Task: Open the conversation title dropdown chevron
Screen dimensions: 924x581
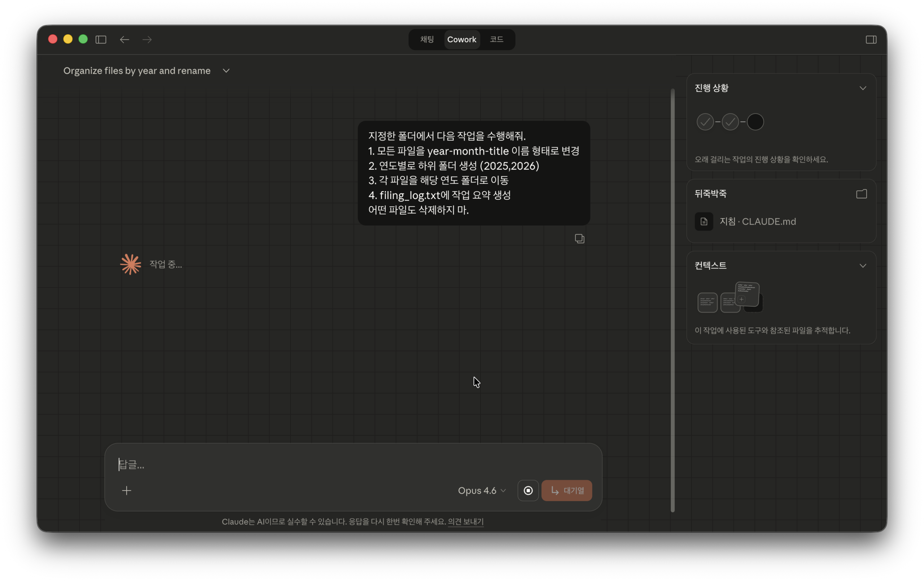Action: pos(226,71)
